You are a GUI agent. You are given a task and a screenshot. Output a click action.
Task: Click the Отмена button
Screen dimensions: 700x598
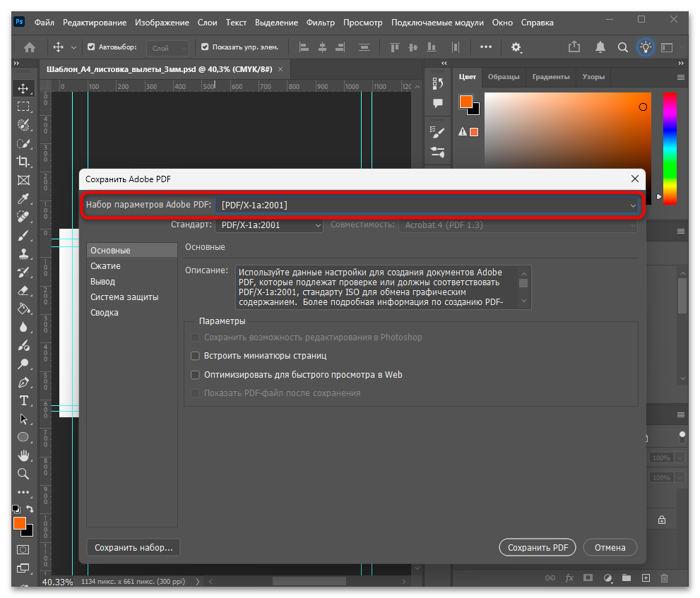tap(610, 548)
